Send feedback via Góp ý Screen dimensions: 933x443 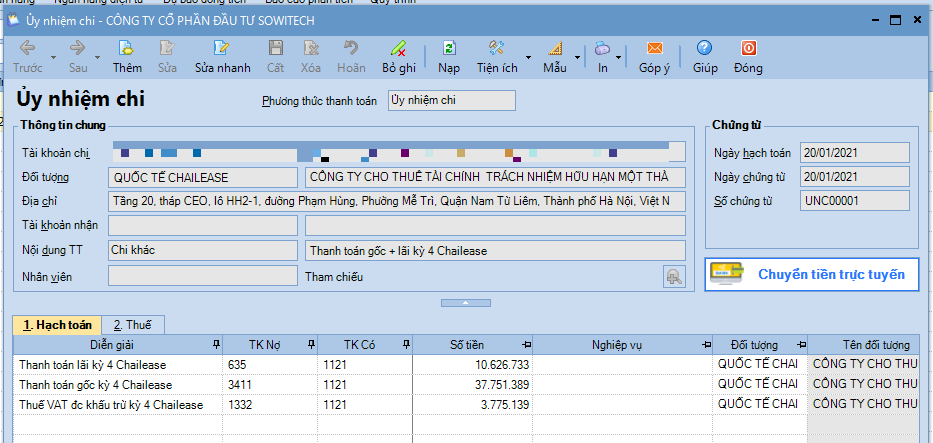655,56
